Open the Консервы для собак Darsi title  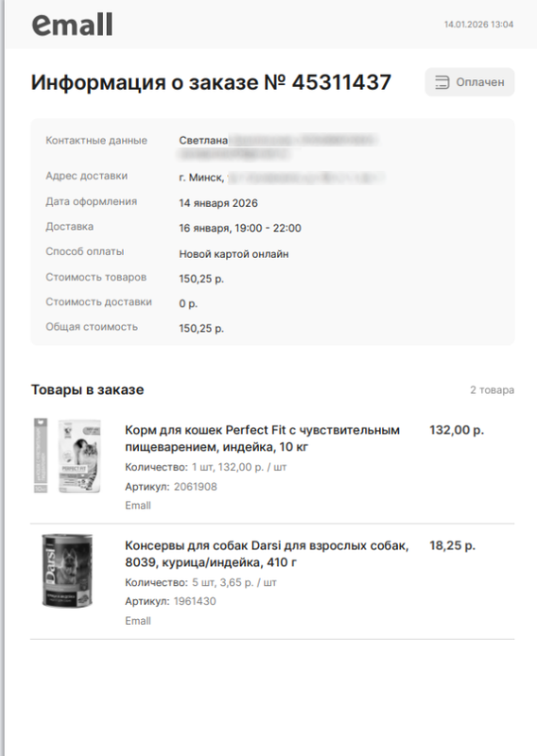coord(267,554)
